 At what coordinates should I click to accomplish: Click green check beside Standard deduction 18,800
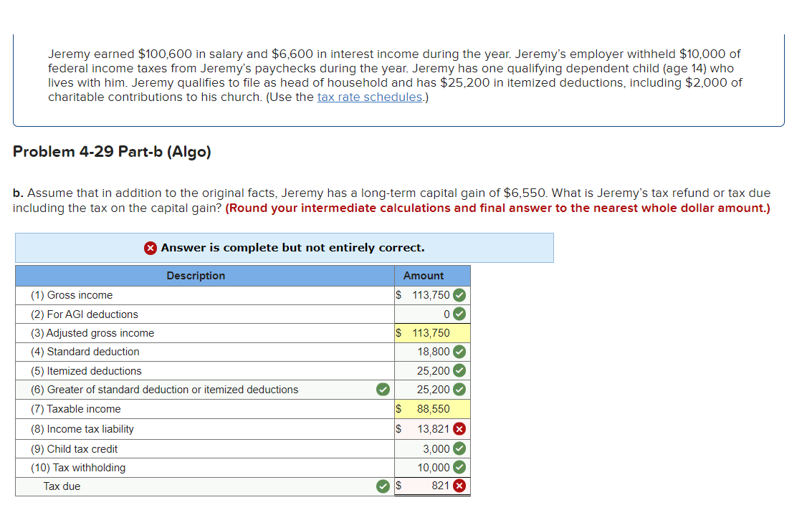[x=459, y=352]
